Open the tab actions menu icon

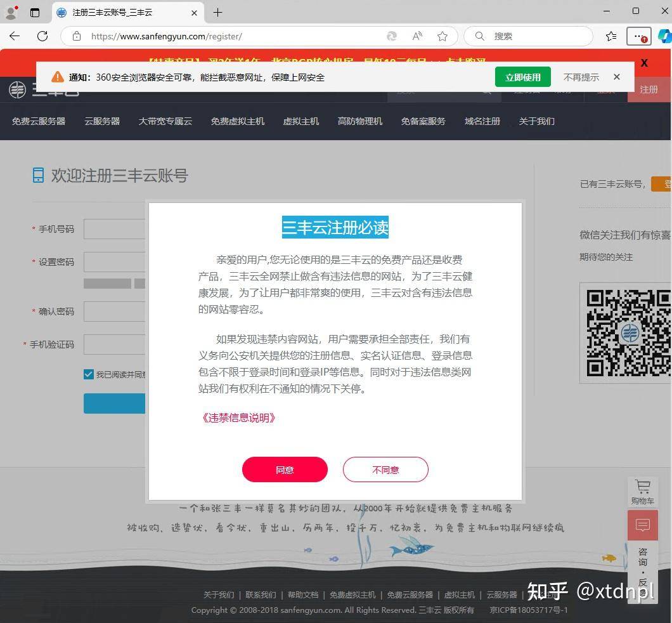pos(35,13)
